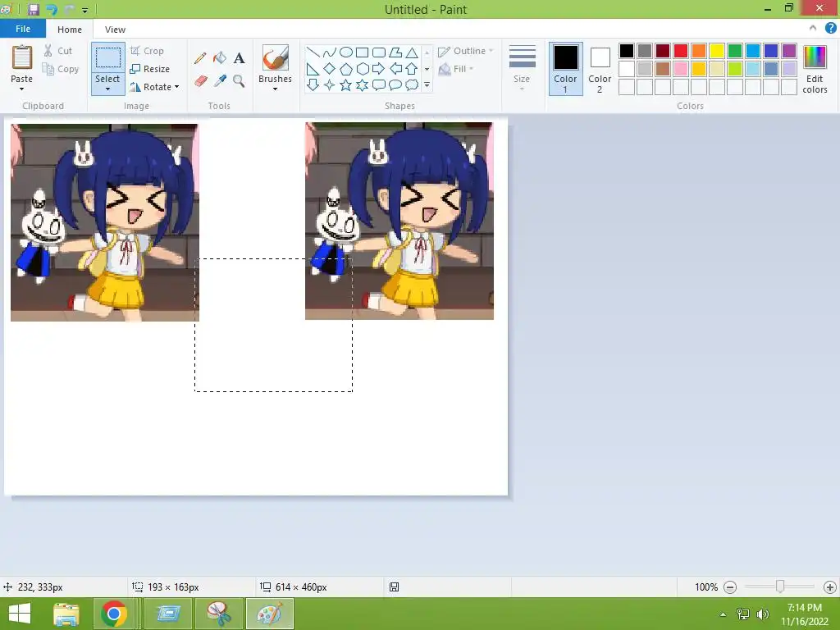Open the Paste dropdown arrow
This screenshot has height=630, width=840.
(x=21, y=89)
